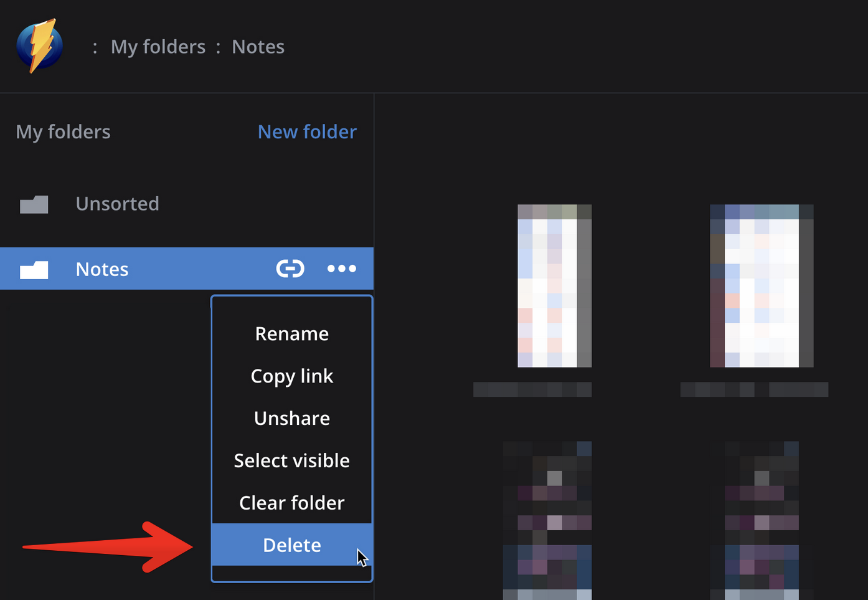868x600 pixels.
Task: Choose Copy link in the folder menu
Action: coord(291,376)
